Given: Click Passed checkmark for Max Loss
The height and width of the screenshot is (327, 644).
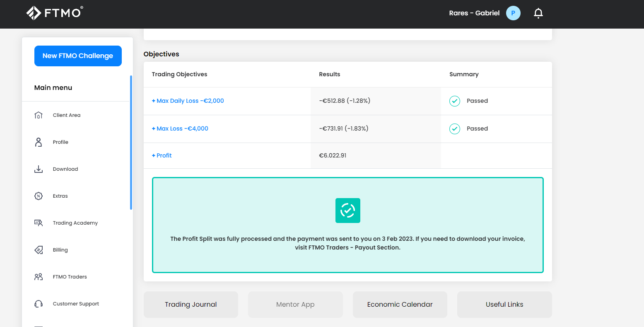Looking at the screenshot, I should coord(455,129).
